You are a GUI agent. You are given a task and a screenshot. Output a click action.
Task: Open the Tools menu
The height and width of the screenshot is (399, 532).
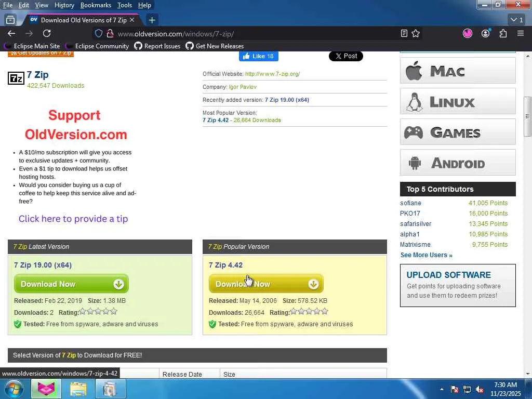click(x=125, y=5)
